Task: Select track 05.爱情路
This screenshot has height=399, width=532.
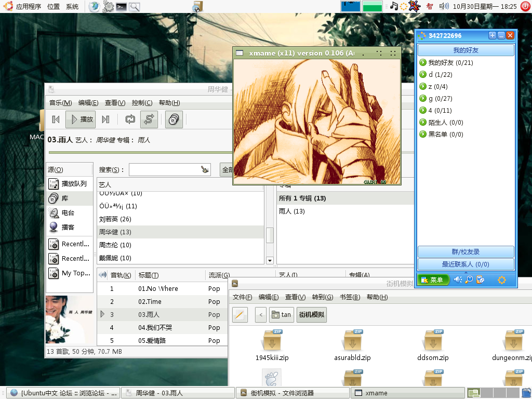Action: click(x=162, y=341)
